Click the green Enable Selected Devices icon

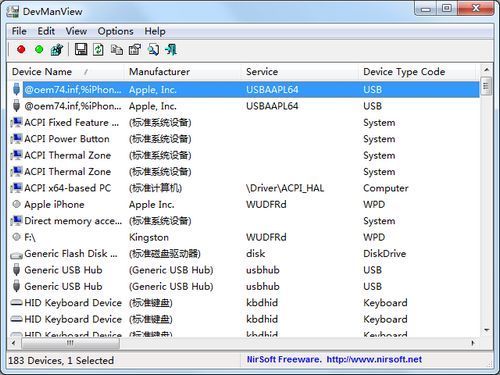pos(39,50)
